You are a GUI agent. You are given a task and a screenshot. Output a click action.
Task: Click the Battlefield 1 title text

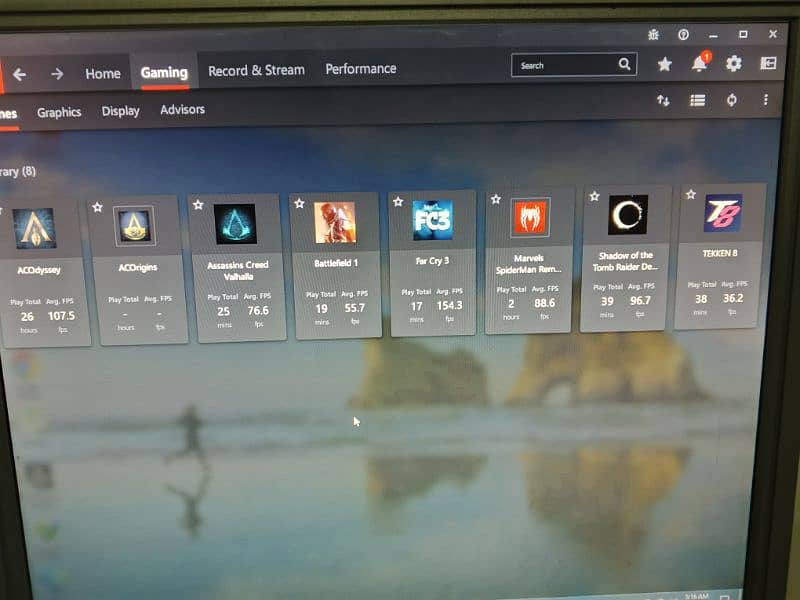point(336,263)
